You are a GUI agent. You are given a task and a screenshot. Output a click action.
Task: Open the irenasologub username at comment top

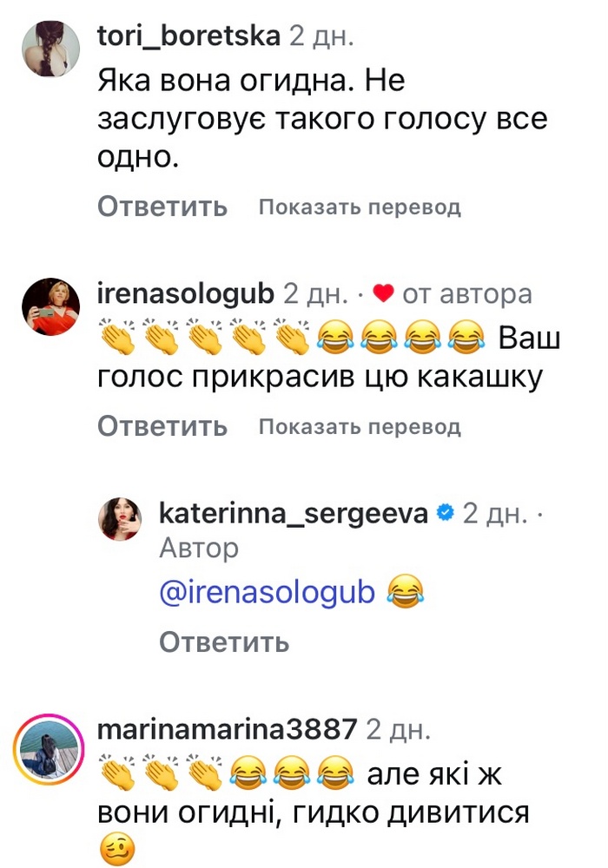[x=187, y=294]
